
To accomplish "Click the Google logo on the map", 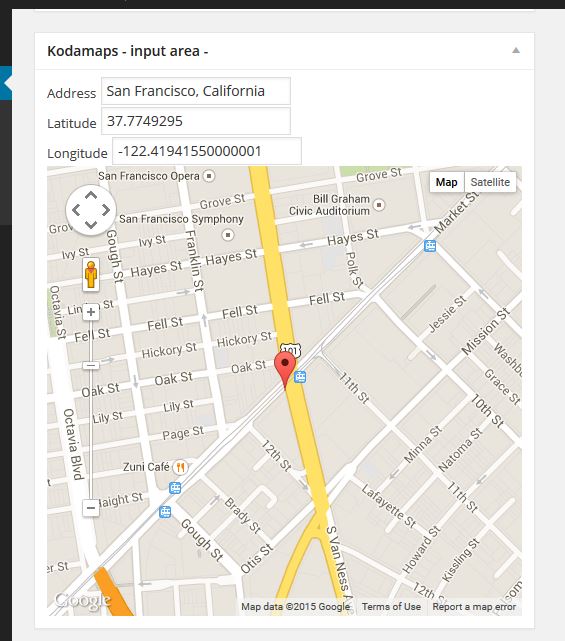I will coord(83,600).
